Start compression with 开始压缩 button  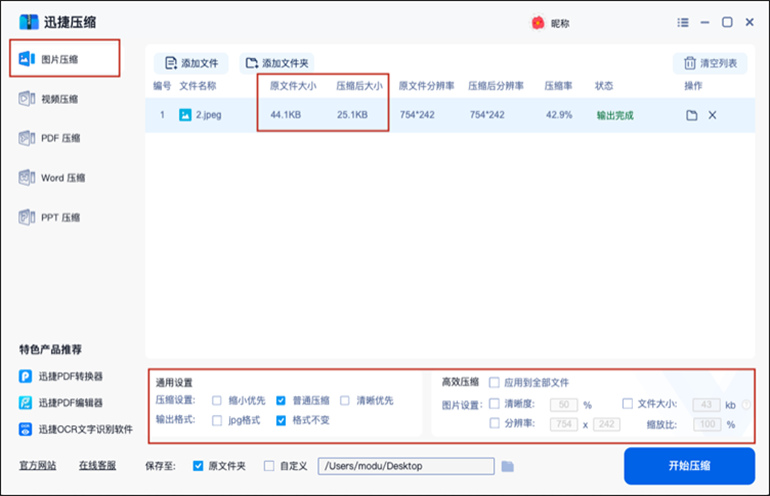click(x=689, y=466)
